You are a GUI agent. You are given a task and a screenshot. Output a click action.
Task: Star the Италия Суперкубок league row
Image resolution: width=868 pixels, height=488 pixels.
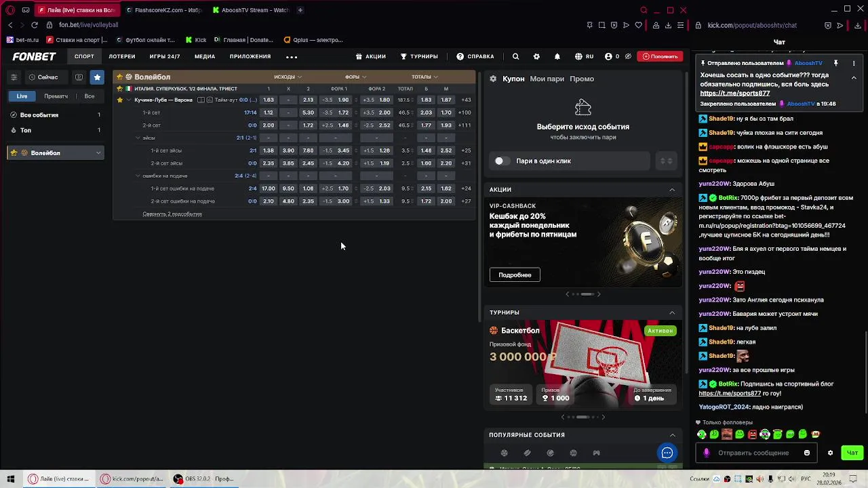[120, 89]
